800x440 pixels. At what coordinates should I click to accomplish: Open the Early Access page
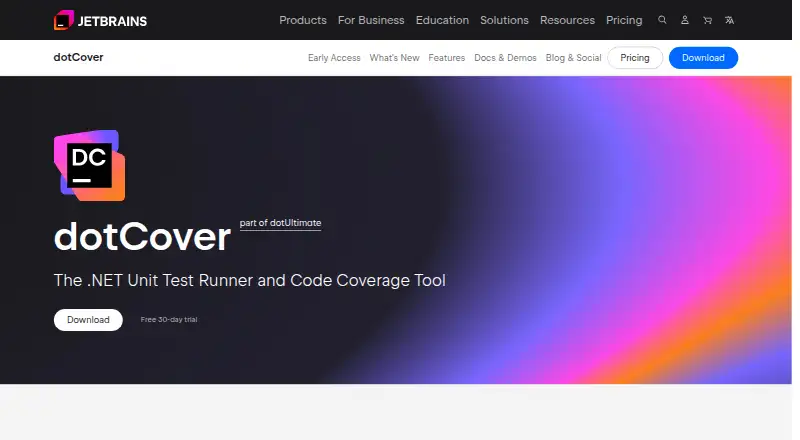pyautogui.click(x=334, y=58)
